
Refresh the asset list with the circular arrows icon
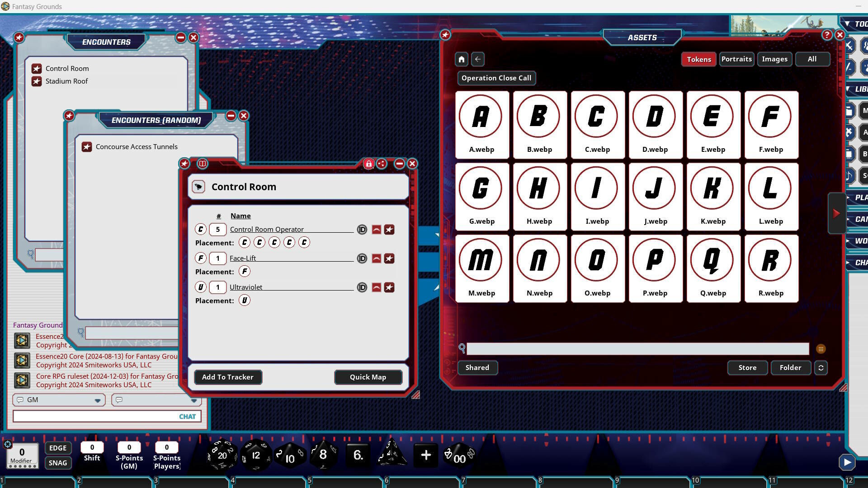(821, 368)
